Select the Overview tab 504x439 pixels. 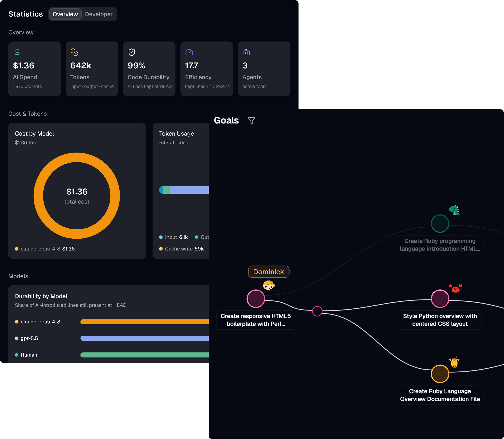point(65,14)
